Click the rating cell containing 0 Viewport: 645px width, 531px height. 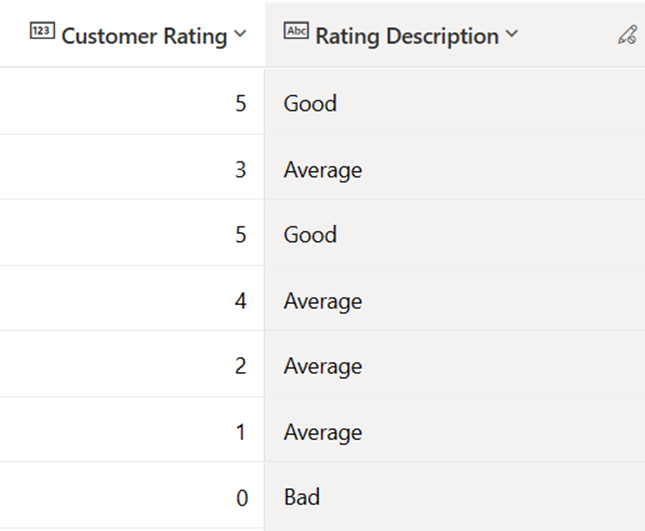[x=132, y=496]
